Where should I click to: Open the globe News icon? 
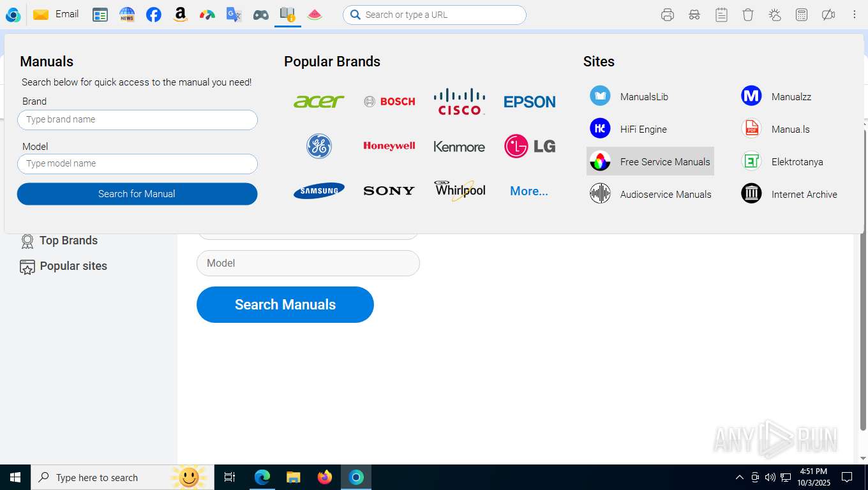pos(127,15)
